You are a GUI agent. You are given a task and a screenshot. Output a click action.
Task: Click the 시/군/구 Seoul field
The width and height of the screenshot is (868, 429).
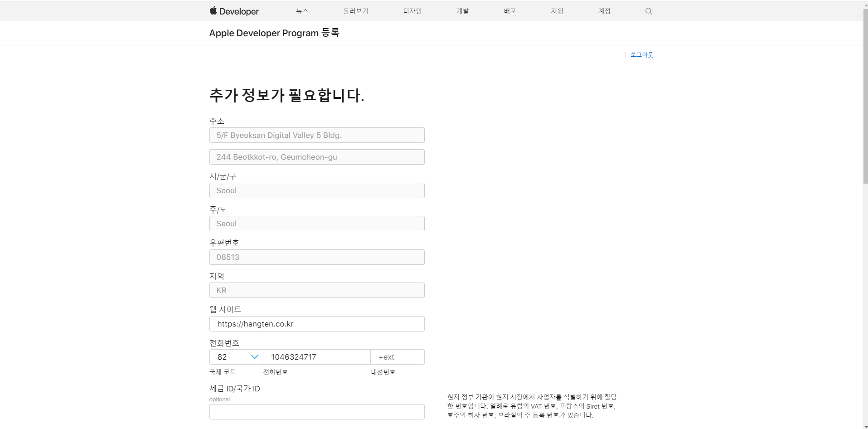pyautogui.click(x=317, y=190)
